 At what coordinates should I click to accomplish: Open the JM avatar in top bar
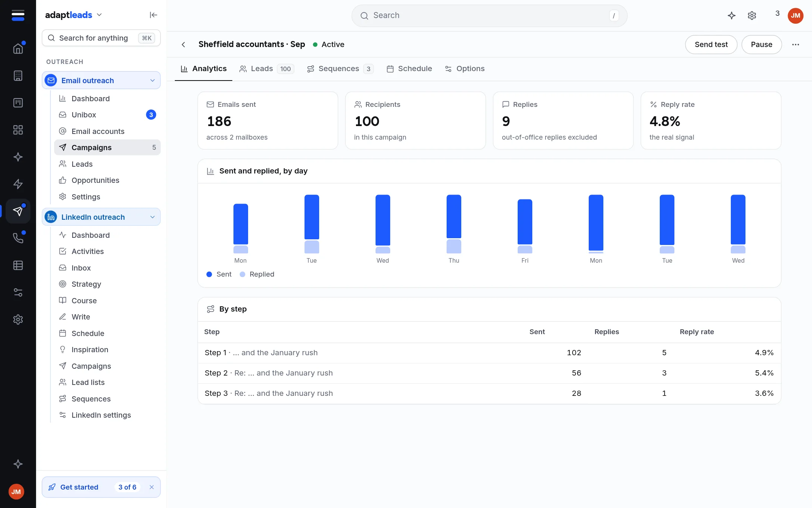[x=795, y=15]
